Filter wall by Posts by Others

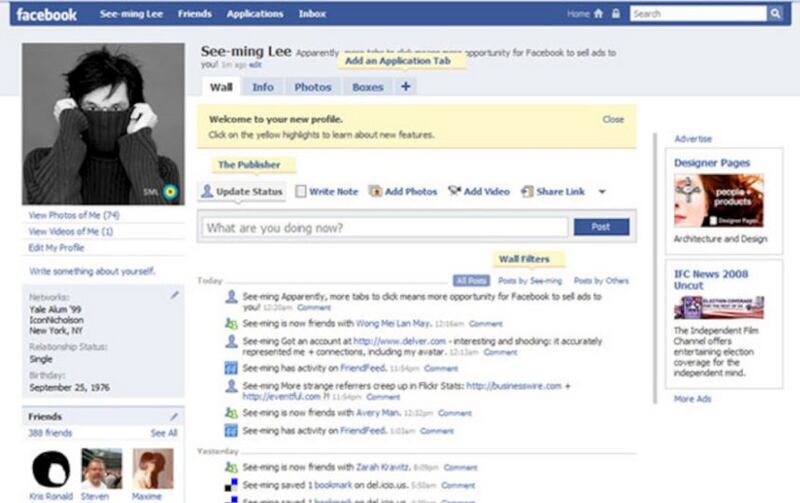[601, 281]
